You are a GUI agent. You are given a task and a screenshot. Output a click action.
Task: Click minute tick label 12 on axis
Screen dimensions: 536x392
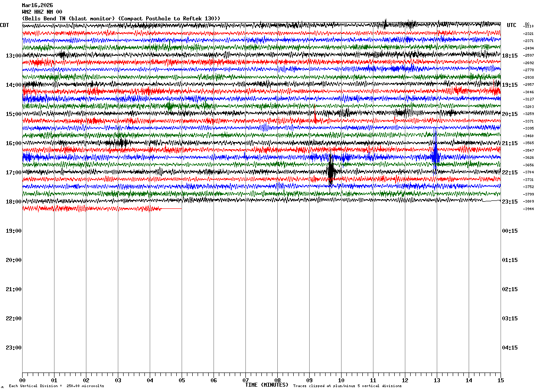tap(405, 380)
